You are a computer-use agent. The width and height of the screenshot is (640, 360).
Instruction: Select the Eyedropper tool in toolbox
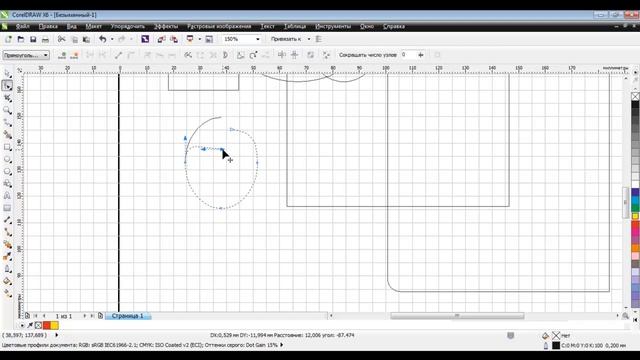coord(7,257)
